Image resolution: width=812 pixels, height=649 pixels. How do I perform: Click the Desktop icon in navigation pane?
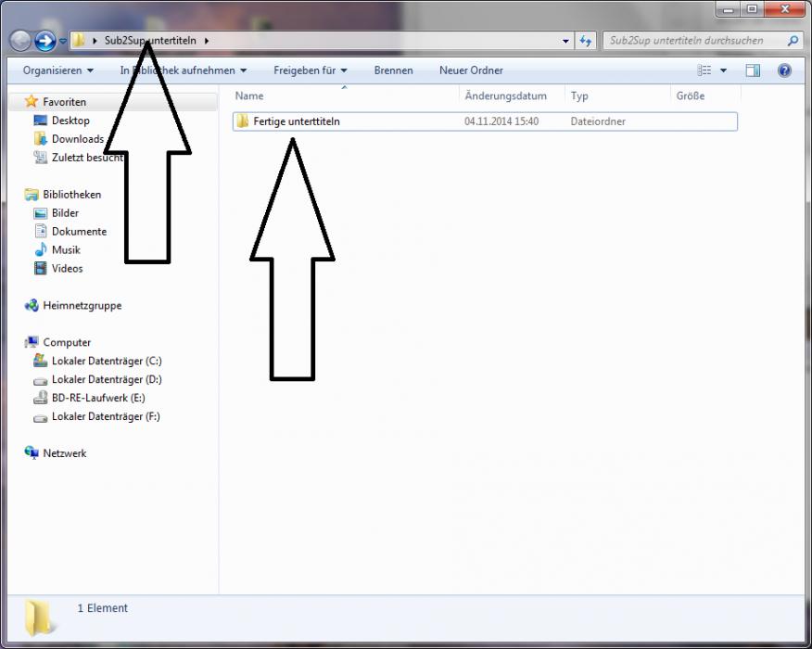(x=41, y=121)
